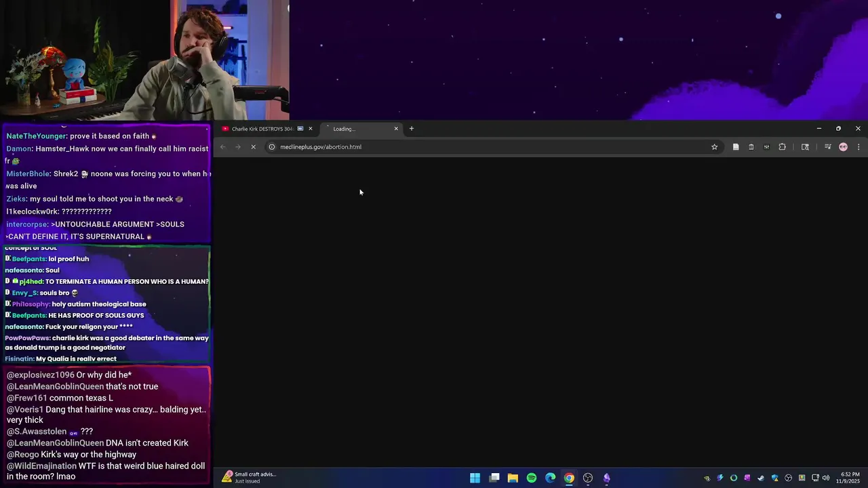The width and height of the screenshot is (868, 488).
Task: Click MisterBhole's username in chat
Action: point(28,174)
